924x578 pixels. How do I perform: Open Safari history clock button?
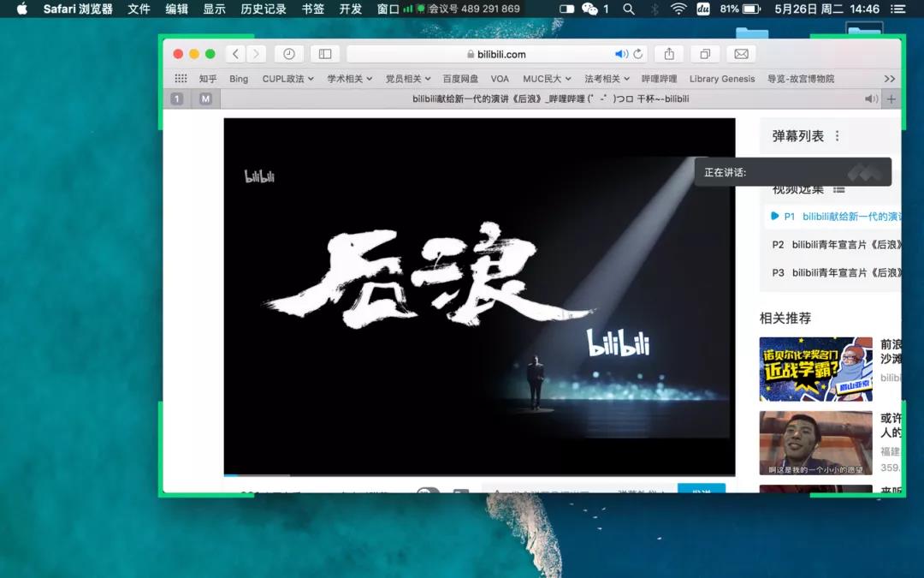289,54
